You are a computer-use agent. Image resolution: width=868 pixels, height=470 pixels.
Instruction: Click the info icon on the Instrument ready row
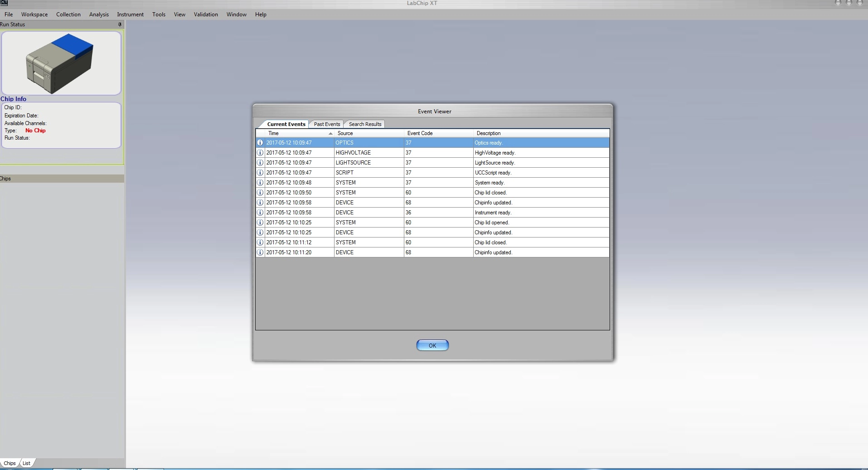(260, 213)
